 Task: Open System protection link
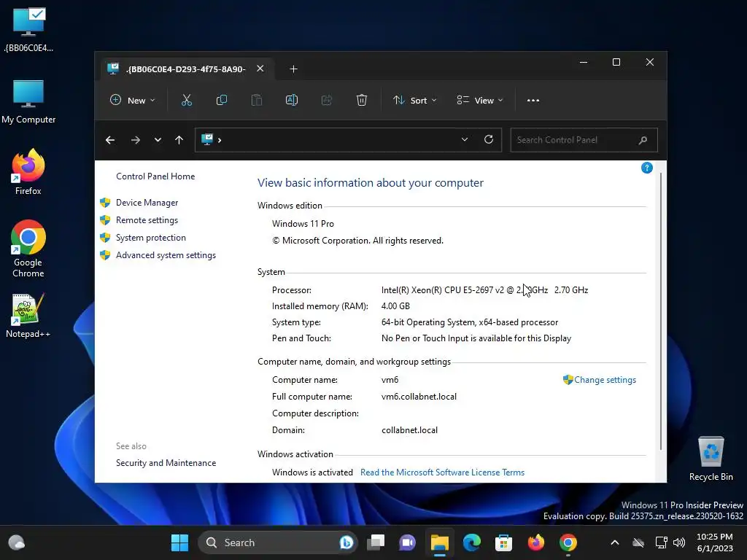[x=150, y=238]
